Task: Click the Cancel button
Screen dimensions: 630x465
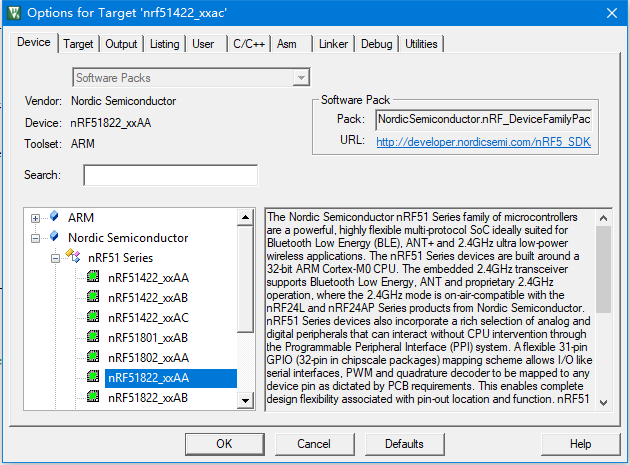Action: tap(314, 444)
